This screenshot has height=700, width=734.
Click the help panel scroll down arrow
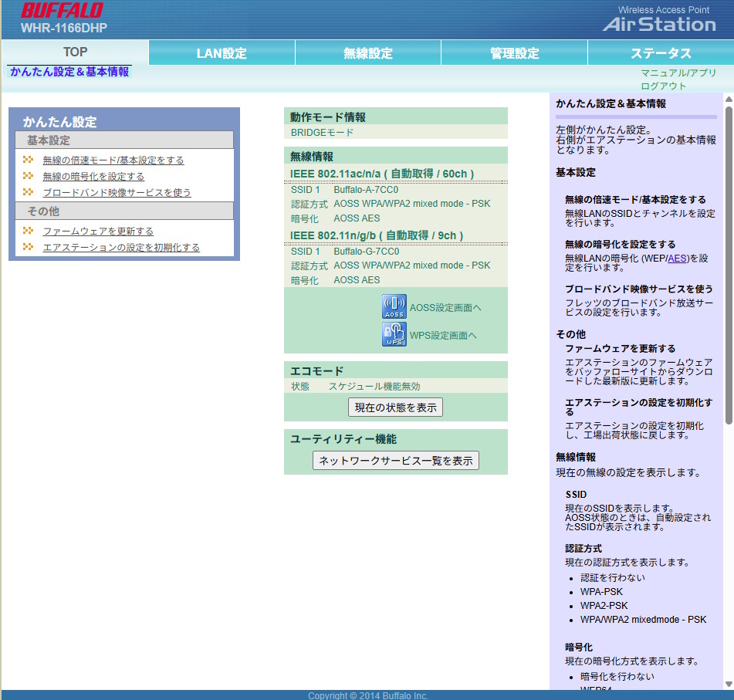[x=729, y=684]
